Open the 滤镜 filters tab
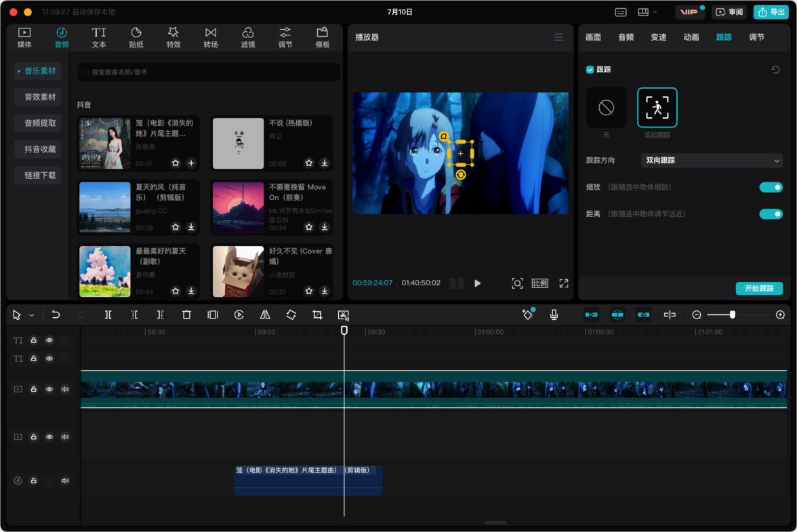The width and height of the screenshot is (797, 532). (247, 37)
